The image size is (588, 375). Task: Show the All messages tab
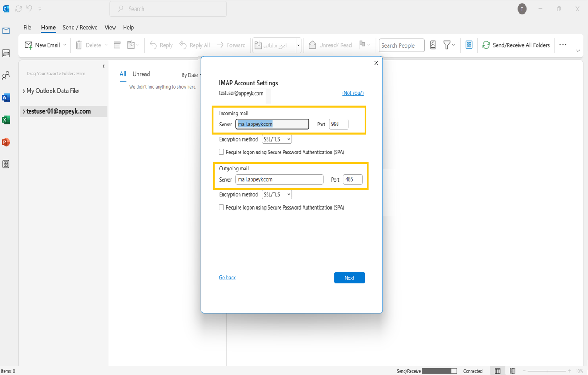pos(123,74)
